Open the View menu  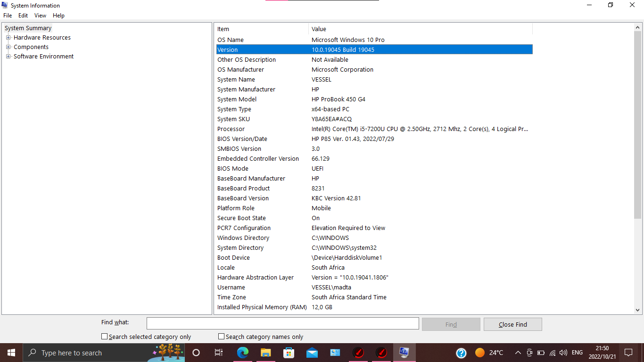coord(41,16)
